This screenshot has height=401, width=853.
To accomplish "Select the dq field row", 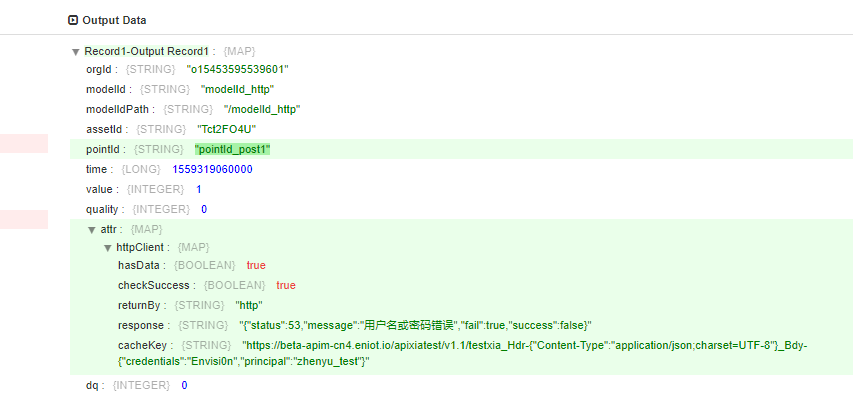I will click(x=93, y=385).
